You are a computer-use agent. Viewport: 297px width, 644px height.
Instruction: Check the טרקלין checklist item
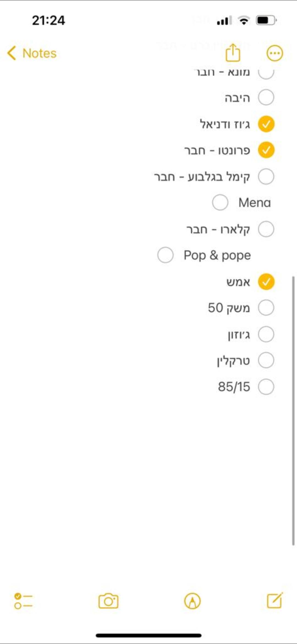(x=266, y=361)
